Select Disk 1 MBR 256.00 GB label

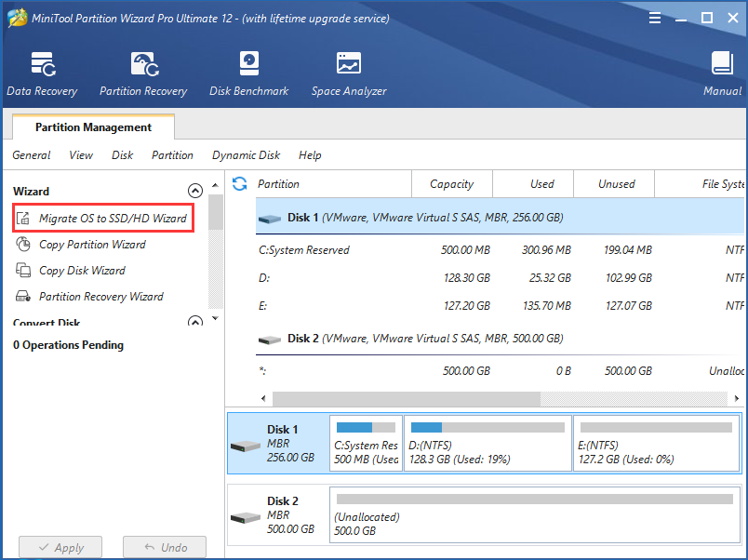point(290,444)
